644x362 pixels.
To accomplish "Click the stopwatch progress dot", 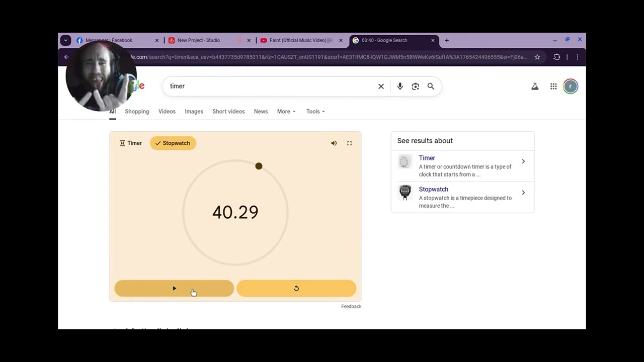I will pyautogui.click(x=259, y=166).
